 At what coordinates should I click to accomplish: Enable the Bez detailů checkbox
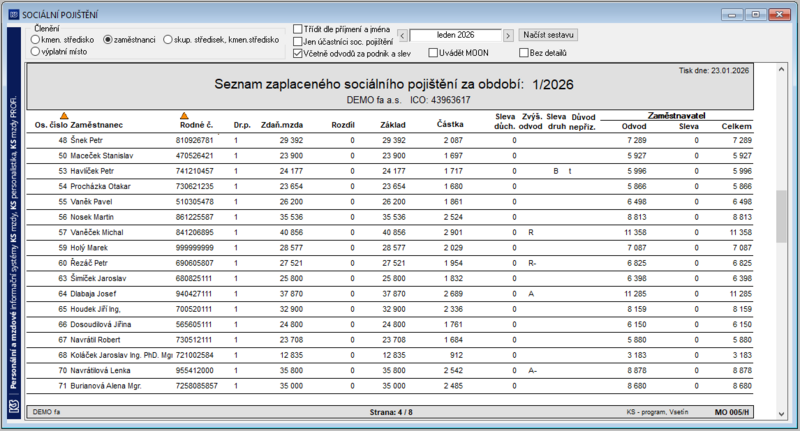(523, 53)
